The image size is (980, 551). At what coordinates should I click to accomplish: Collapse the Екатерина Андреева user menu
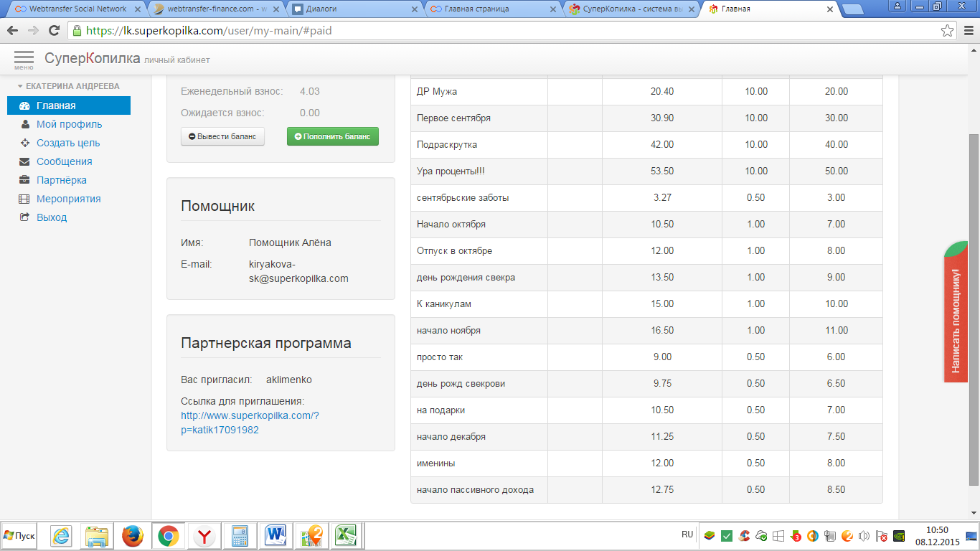point(68,86)
